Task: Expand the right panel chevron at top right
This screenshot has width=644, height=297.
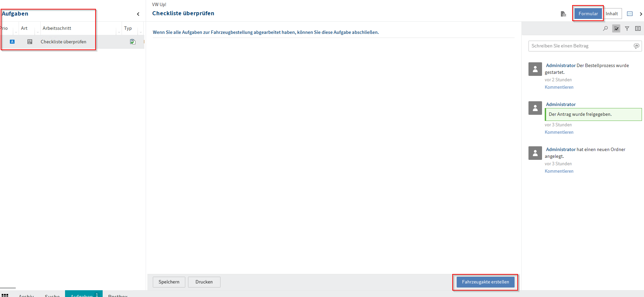Action: coord(641,14)
